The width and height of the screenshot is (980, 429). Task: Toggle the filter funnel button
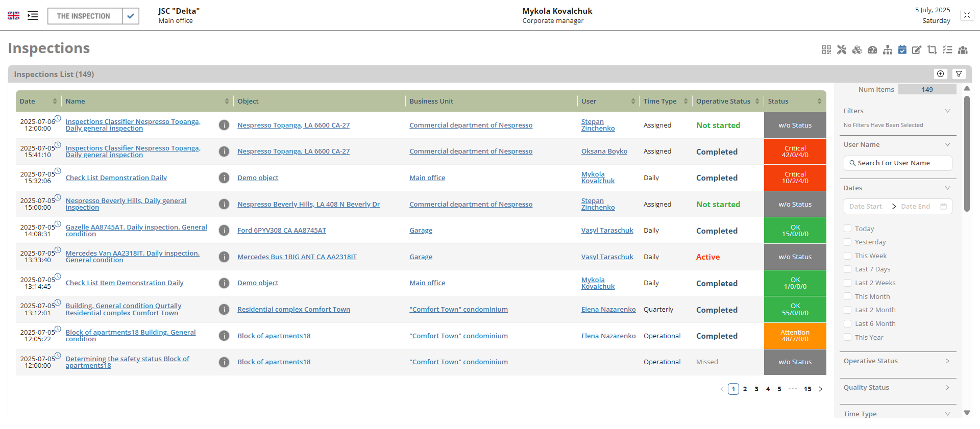click(x=959, y=74)
